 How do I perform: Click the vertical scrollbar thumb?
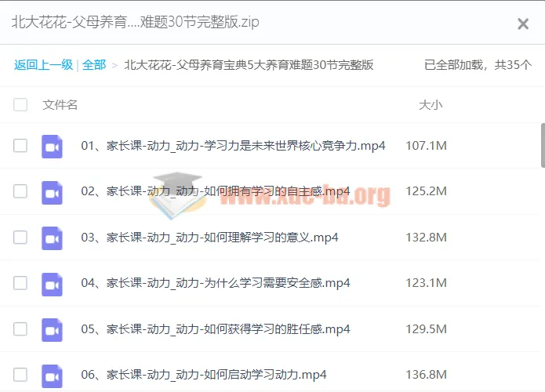point(541,145)
